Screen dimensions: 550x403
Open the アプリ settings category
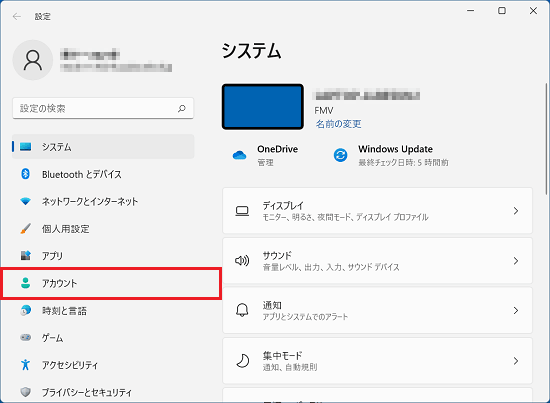[103, 256]
